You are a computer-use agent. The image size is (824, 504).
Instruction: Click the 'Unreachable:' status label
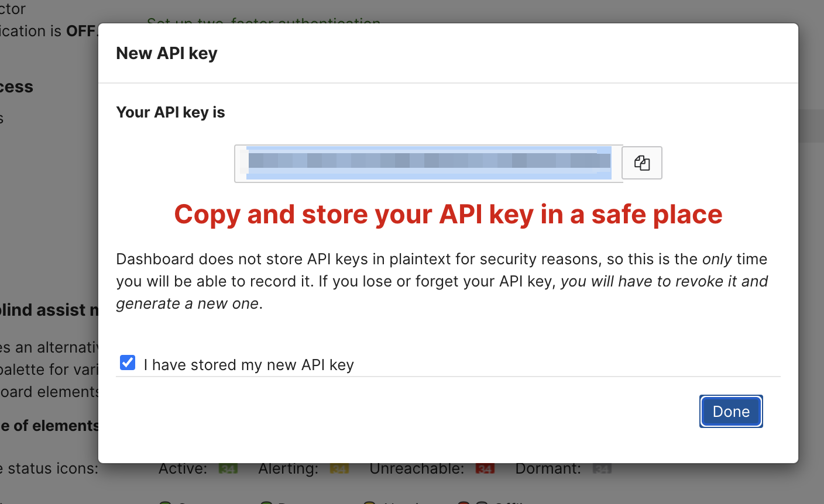tap(417, 468)
